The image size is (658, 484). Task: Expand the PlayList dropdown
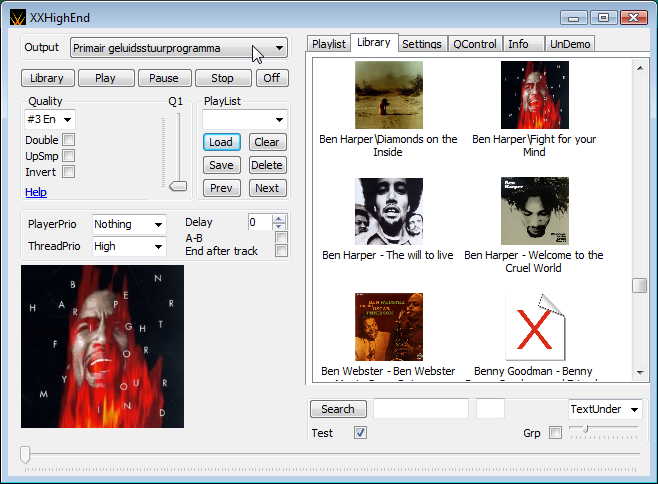245,120
